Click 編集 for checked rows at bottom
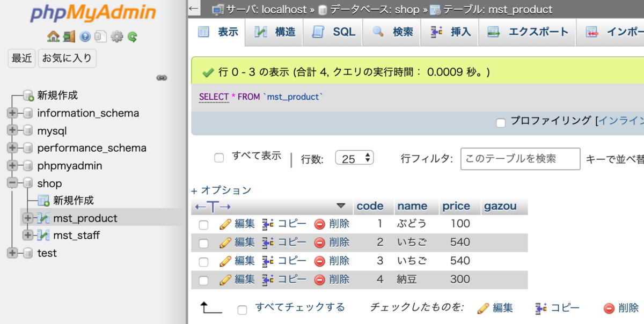This screenshot has width=644, height=324. pos(495,308)
